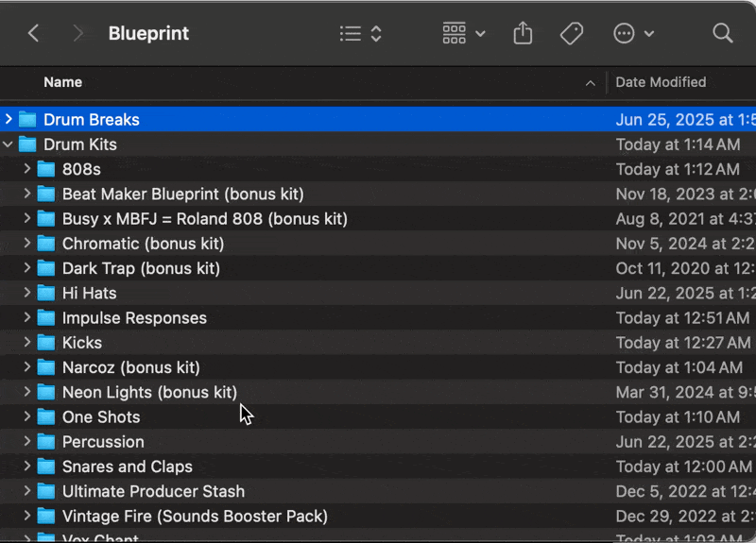Viewport: 756px width, 543px height.
Task: Select the Snares and Claps folder
Action: (127, 467)
